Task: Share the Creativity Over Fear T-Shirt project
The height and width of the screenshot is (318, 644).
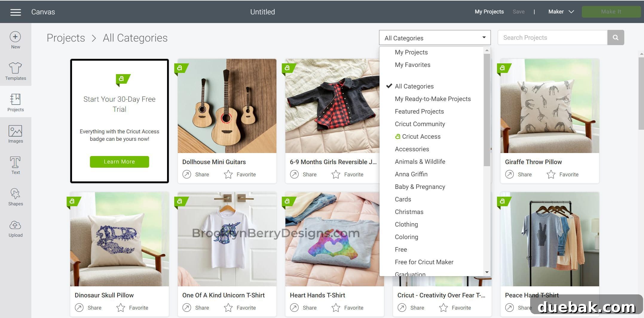Action: click(x=411, y=308)
